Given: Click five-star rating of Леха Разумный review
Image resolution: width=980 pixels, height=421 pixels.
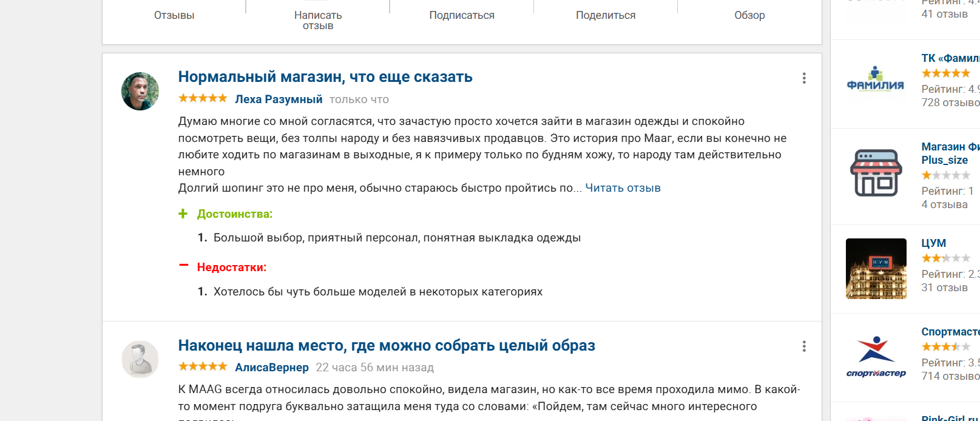Looking at the screenshot, I should [203, 98].
